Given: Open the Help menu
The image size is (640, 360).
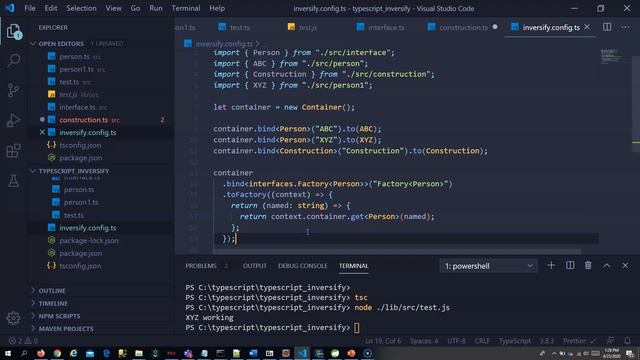Looking at the screenshot, I should (217, 8).
